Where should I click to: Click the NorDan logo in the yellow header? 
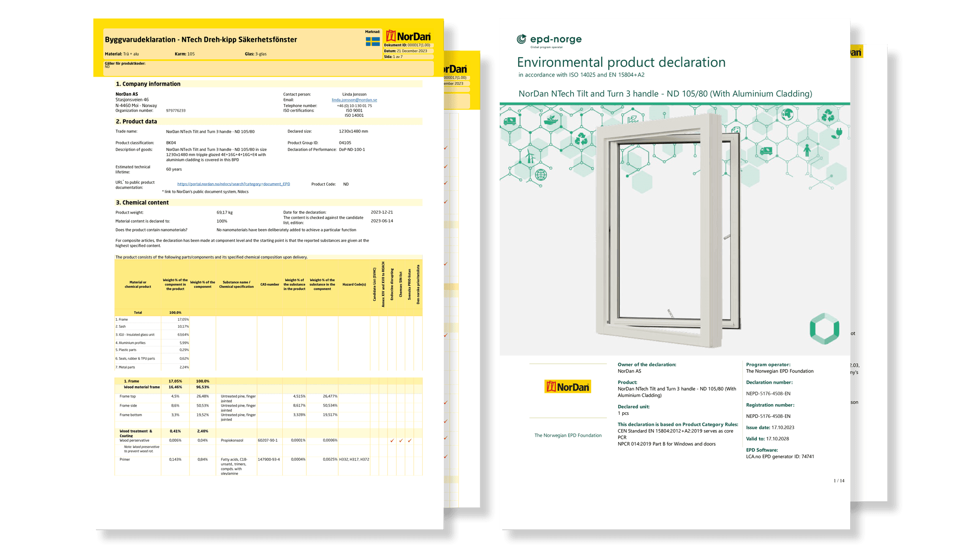[408, 36]
